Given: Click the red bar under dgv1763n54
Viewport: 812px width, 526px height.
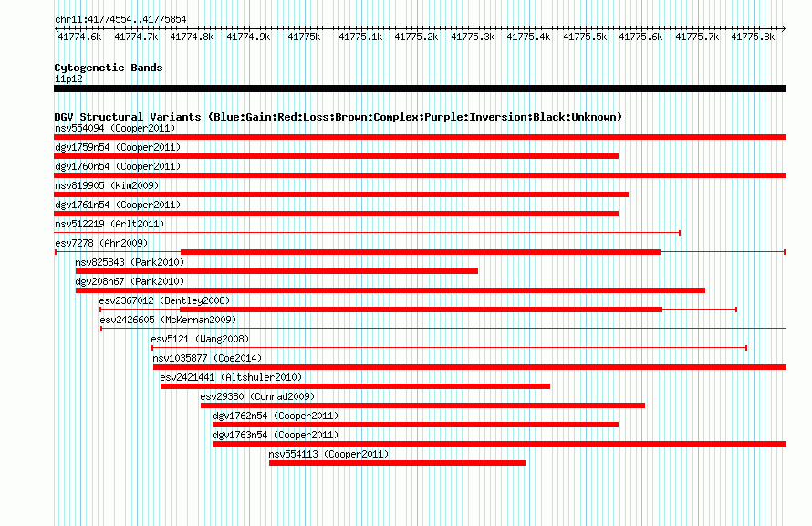Looking at the screenshot, I should (x=500, y=444).
